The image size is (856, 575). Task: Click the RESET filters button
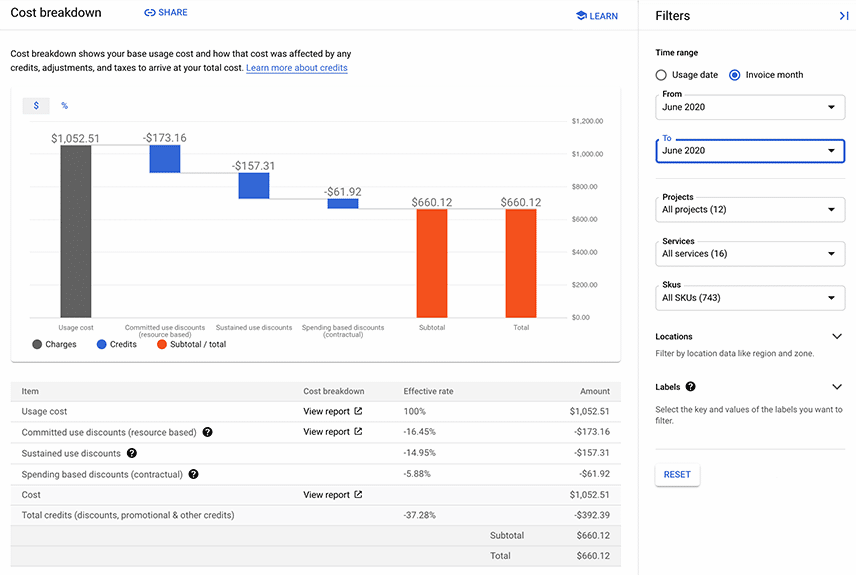tap(677, 475)
